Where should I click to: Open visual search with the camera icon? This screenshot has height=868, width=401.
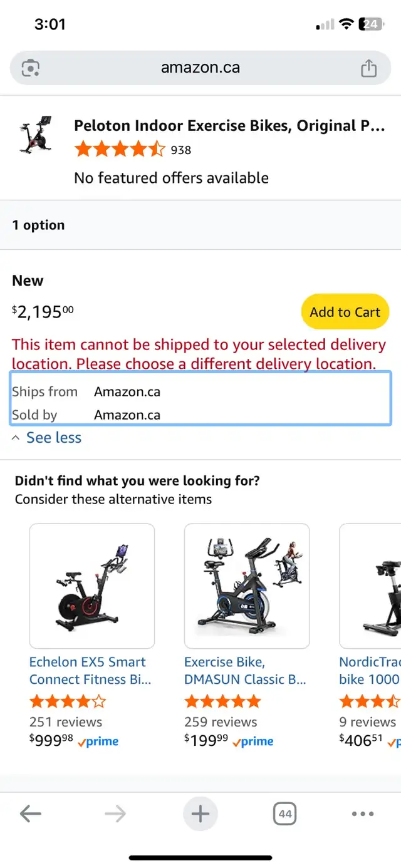30,67
